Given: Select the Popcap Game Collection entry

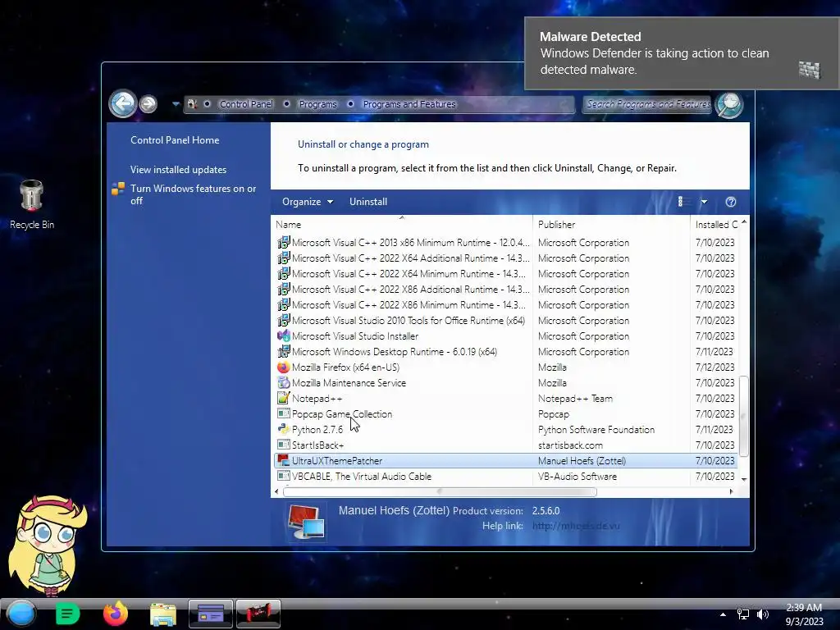Looking at the screenshot, I should pyautogui.click(x=505, y=414).
